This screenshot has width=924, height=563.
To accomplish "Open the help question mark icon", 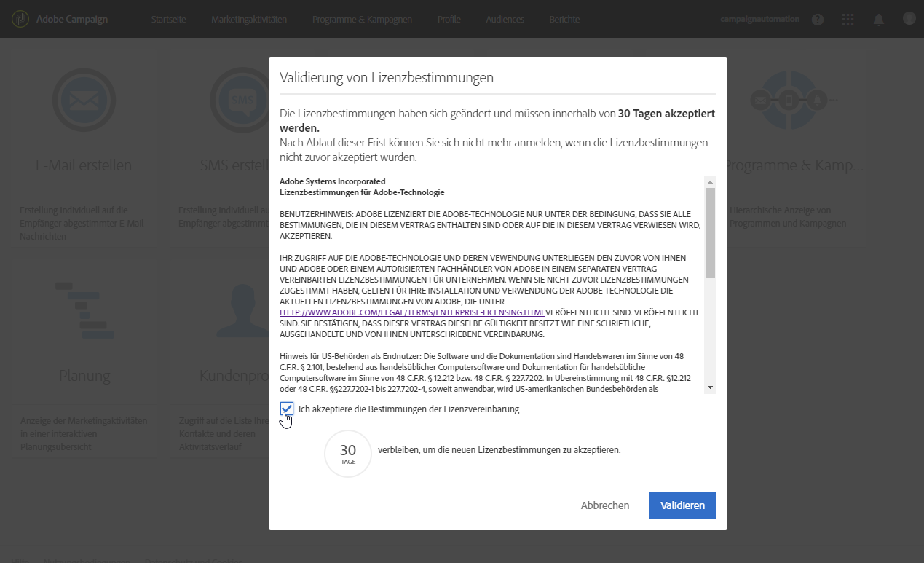I will coord(818,20).
